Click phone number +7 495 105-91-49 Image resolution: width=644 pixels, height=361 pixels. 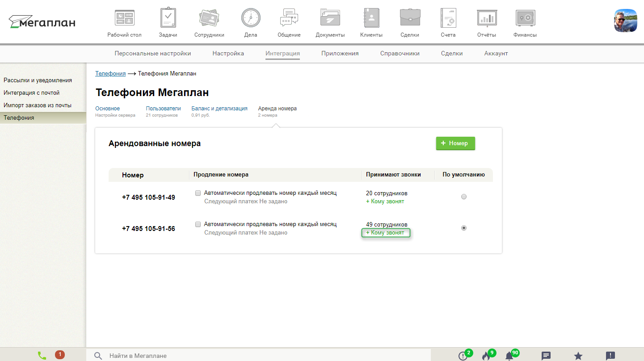coord(148,197)
